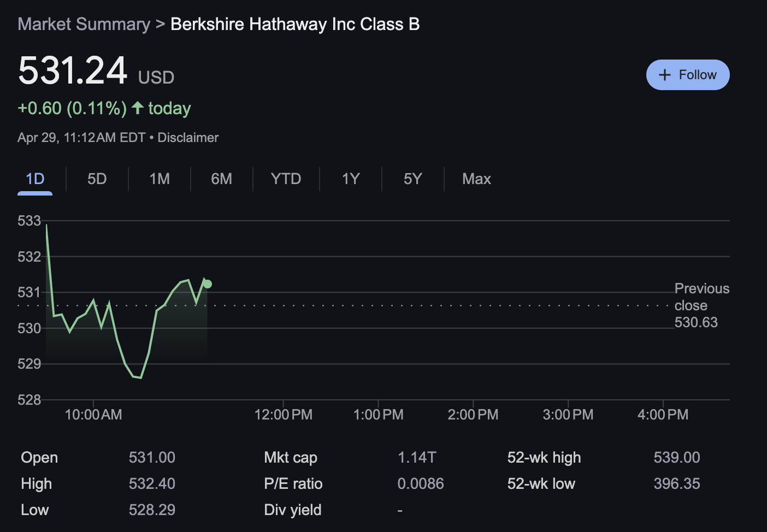This screenshot has height=532, width=767.
Task: Click the 1:00 PM axis label
Action: pos(379,415)
